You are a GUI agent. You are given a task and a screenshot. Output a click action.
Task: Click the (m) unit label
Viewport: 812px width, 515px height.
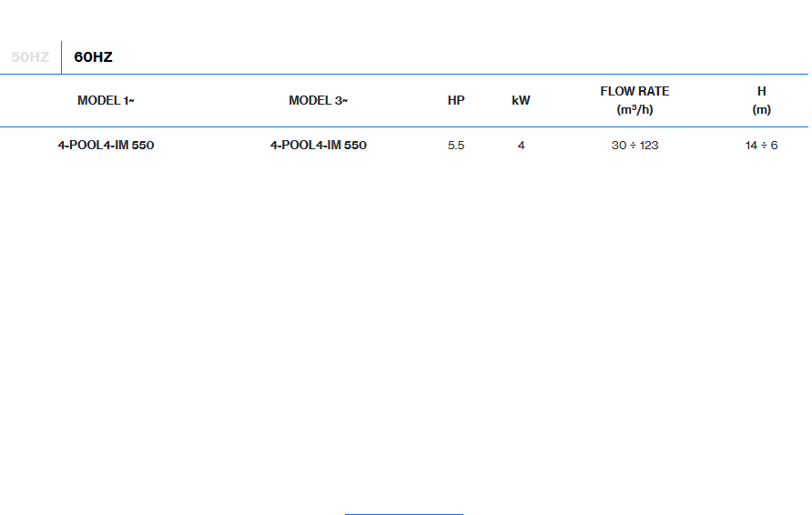tap(761, 110)
